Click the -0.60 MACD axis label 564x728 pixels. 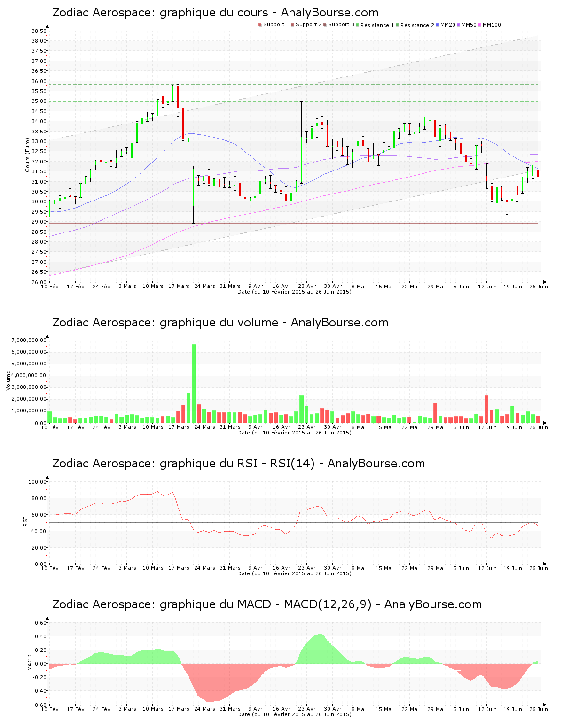(39, 705)
